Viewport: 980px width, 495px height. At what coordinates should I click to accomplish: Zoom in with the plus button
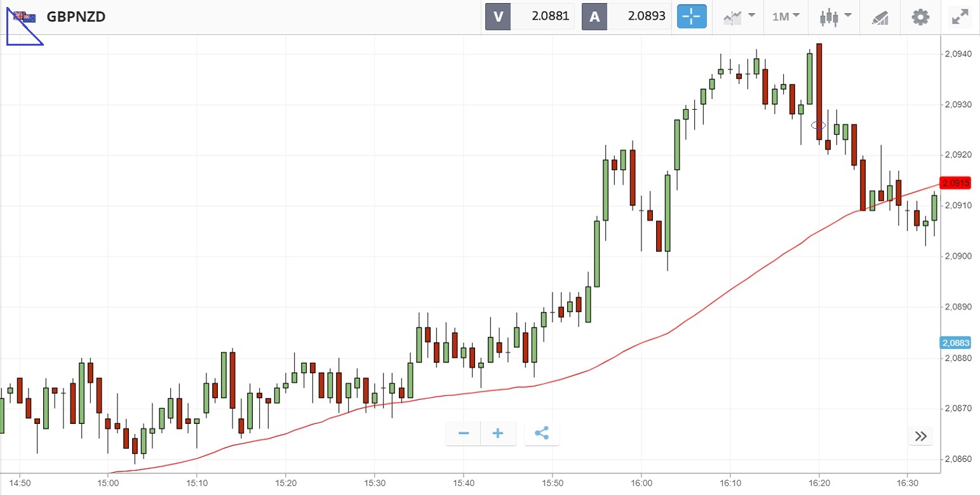[x=498, y=433]
